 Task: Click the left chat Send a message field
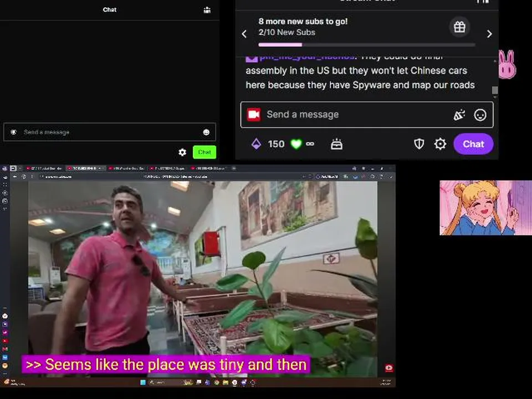pyautogui.click(x=110, y=132)
